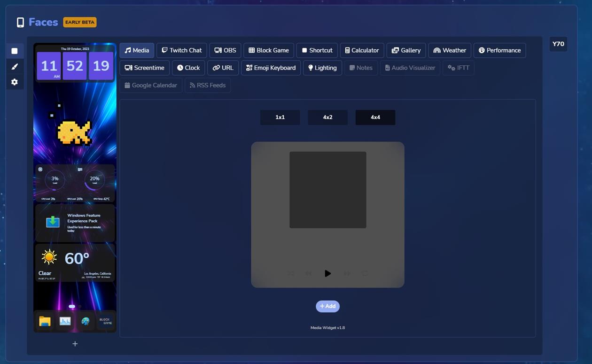Click the Add button to add widget

click(327, 306)
